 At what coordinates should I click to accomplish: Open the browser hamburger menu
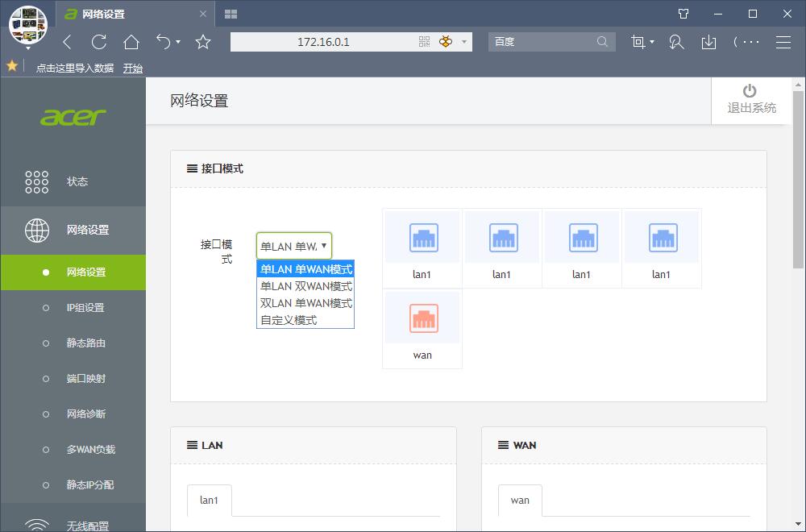783,42
